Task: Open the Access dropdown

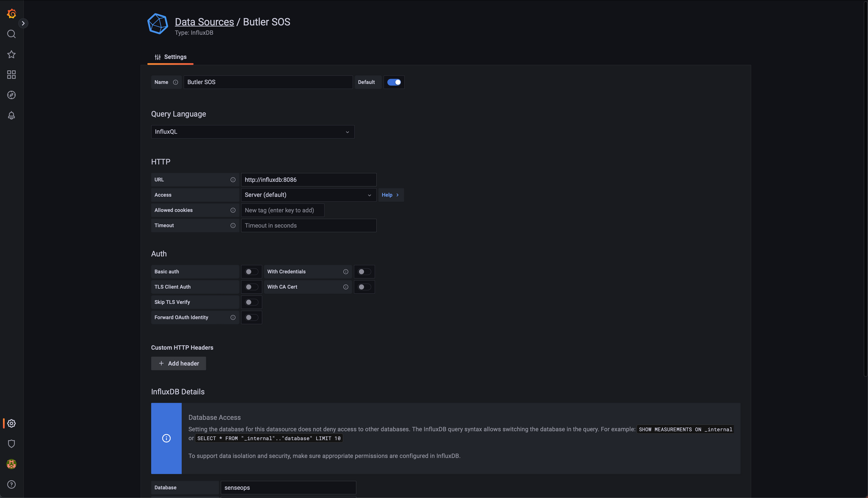Action: coord(309,195)
